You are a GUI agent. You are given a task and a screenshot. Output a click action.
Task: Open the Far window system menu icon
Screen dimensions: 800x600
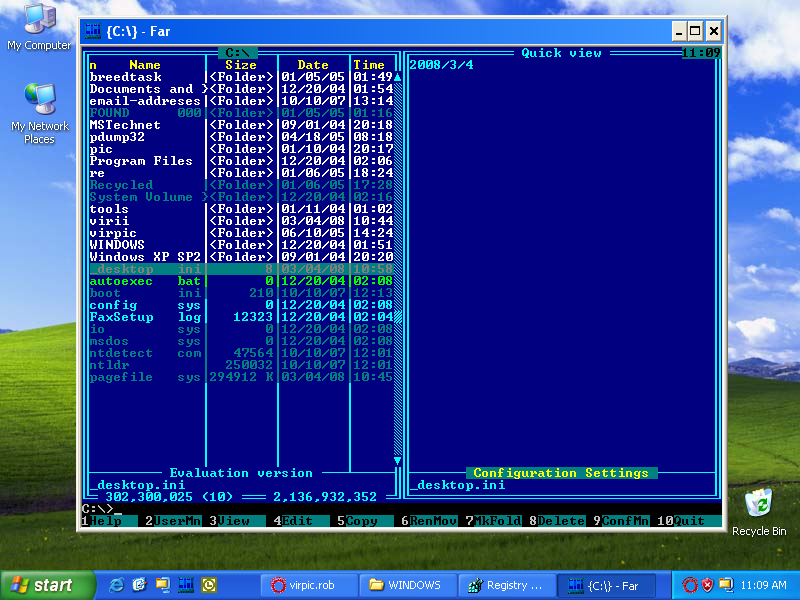coord(92,31)
